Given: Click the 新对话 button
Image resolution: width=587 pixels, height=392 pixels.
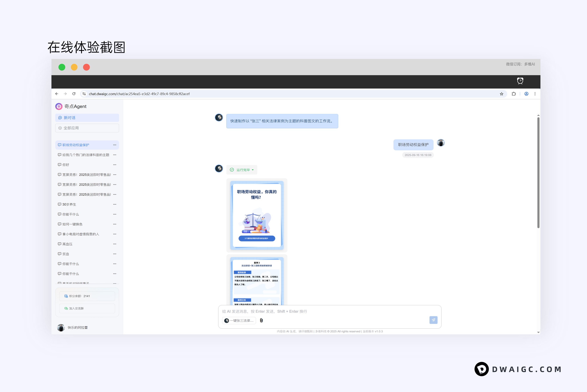Looking at the screenshot, I should pos(87,117).
